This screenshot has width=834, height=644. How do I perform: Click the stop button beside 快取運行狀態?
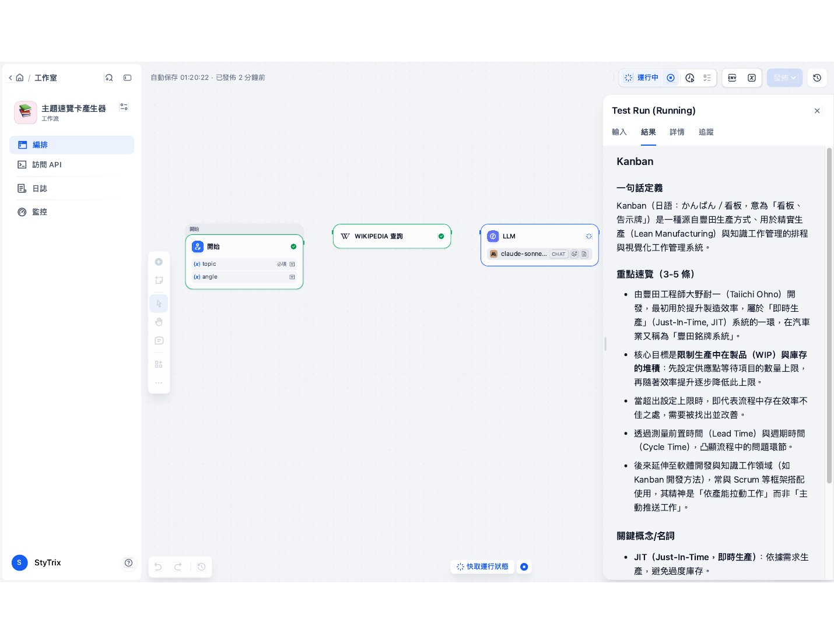[524, 566]
